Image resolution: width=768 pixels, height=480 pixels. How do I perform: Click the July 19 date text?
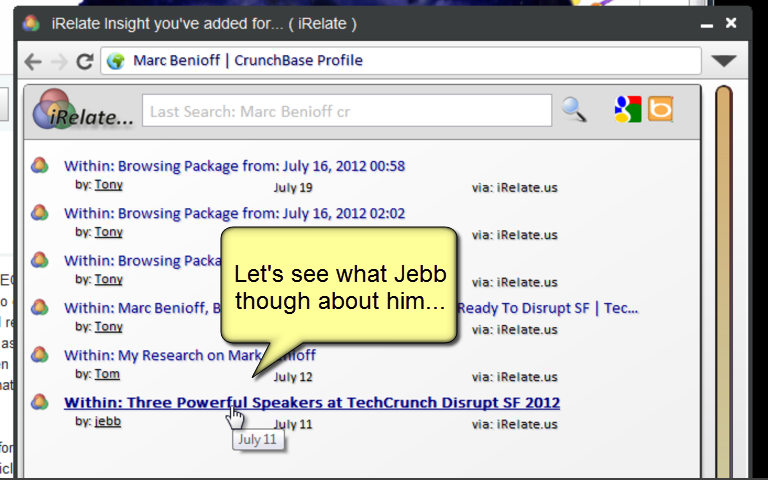[293, 188]
